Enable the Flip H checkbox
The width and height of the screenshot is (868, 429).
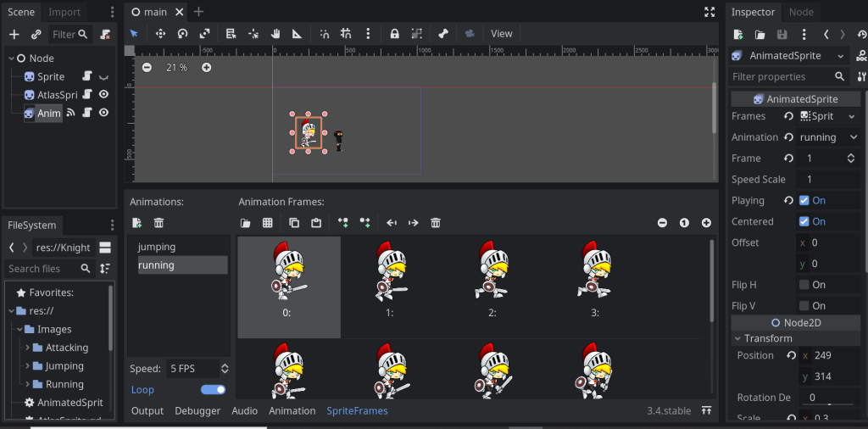(x=804, y=285)
